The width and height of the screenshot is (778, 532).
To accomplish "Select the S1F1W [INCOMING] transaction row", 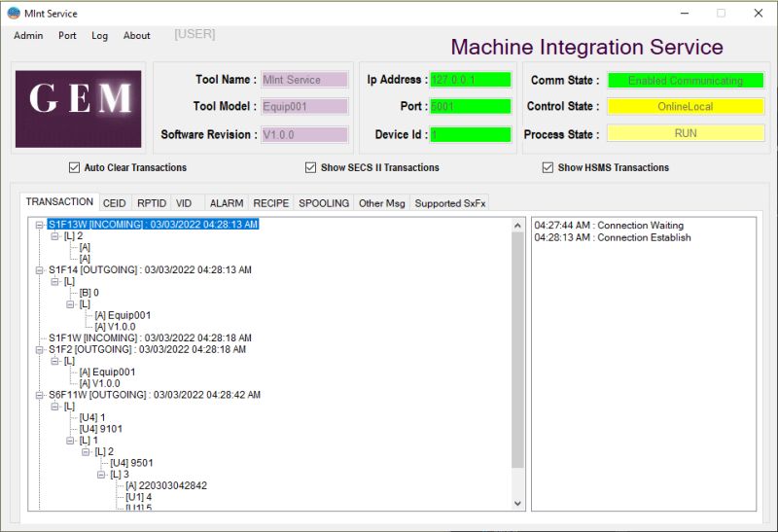I will pos(150,337).
